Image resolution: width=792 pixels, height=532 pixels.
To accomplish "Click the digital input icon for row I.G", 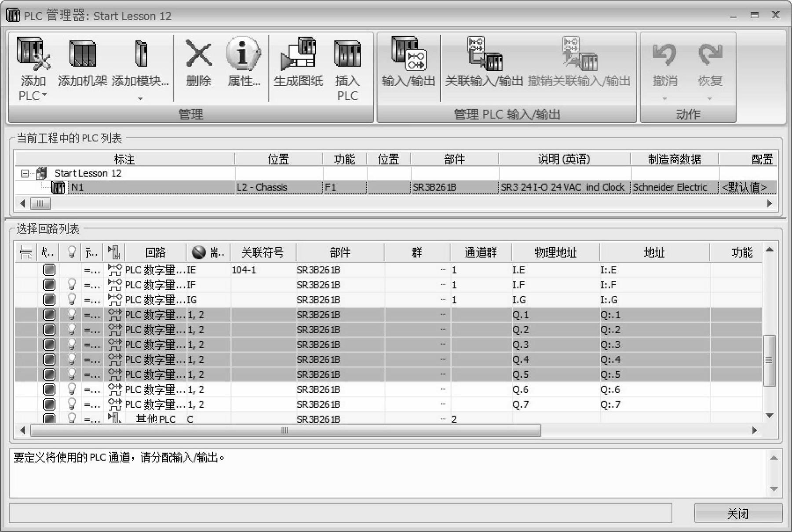I will 115,300.
